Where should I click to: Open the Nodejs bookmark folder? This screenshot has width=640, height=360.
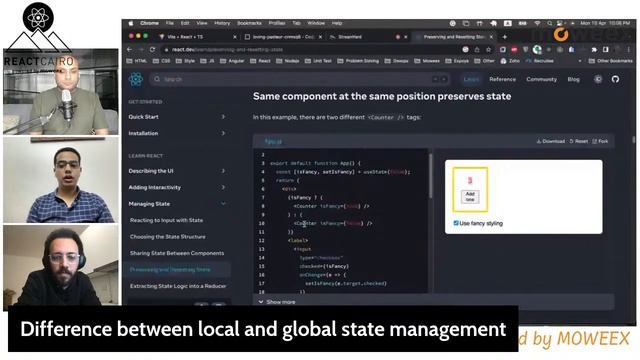point(288,61)
